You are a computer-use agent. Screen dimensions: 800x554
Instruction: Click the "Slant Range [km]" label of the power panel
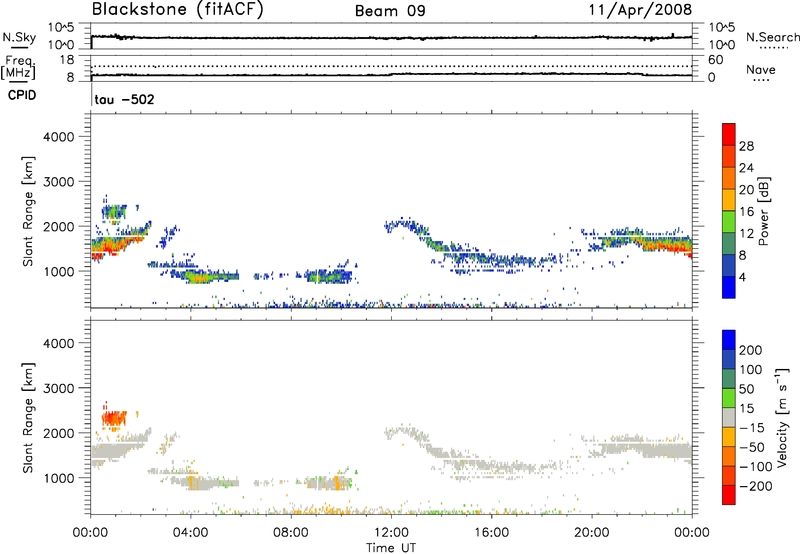point(28,211)
